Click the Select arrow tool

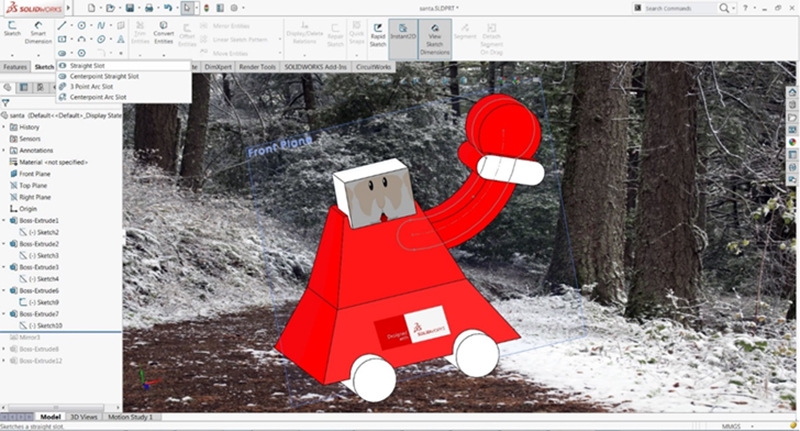coord(187,8)
